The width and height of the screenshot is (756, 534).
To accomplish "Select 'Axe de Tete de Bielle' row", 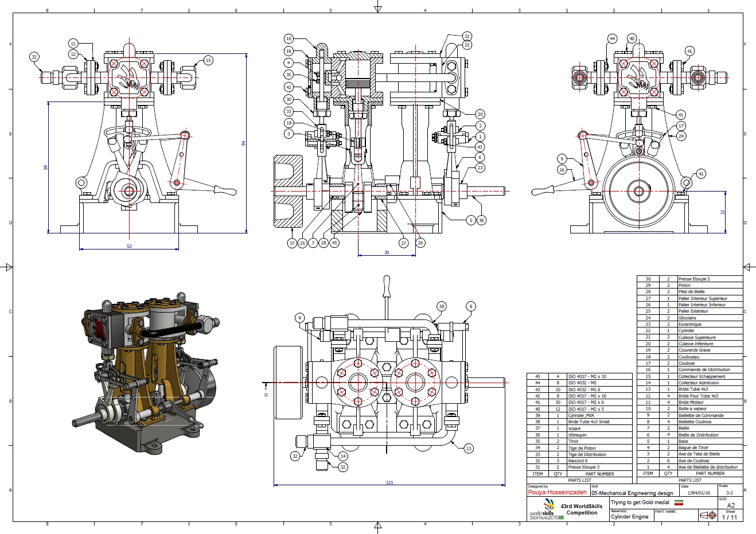I will [x=690, y=454].
